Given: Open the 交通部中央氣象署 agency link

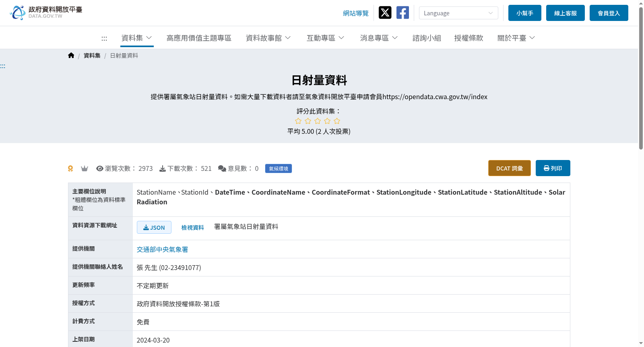Looking at the screenshot, I should tap(162, 249).
